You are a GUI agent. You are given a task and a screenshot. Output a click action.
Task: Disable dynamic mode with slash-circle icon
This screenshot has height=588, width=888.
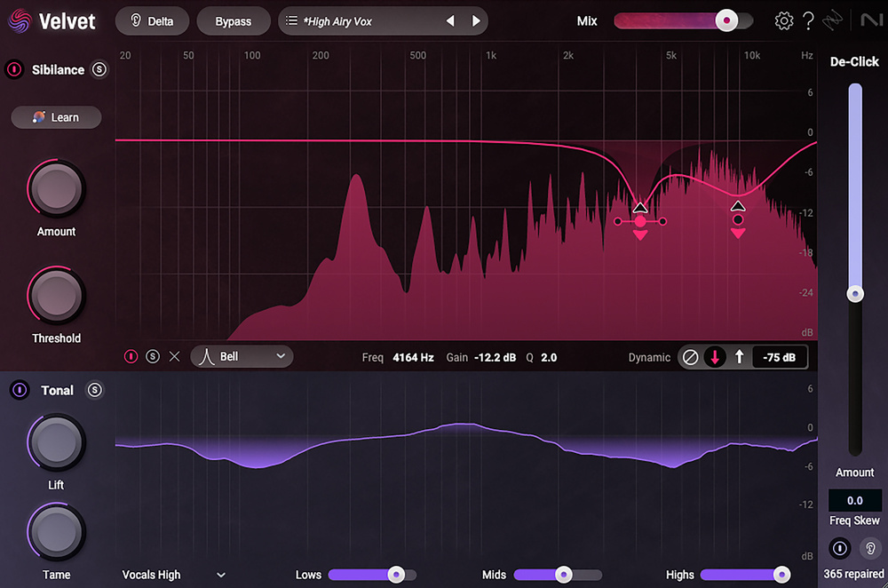690,357
